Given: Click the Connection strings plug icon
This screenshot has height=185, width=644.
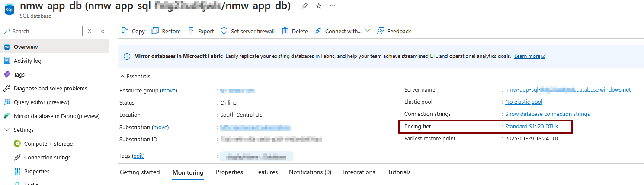Looking at the screenshot, I should [x=17, y=157].
